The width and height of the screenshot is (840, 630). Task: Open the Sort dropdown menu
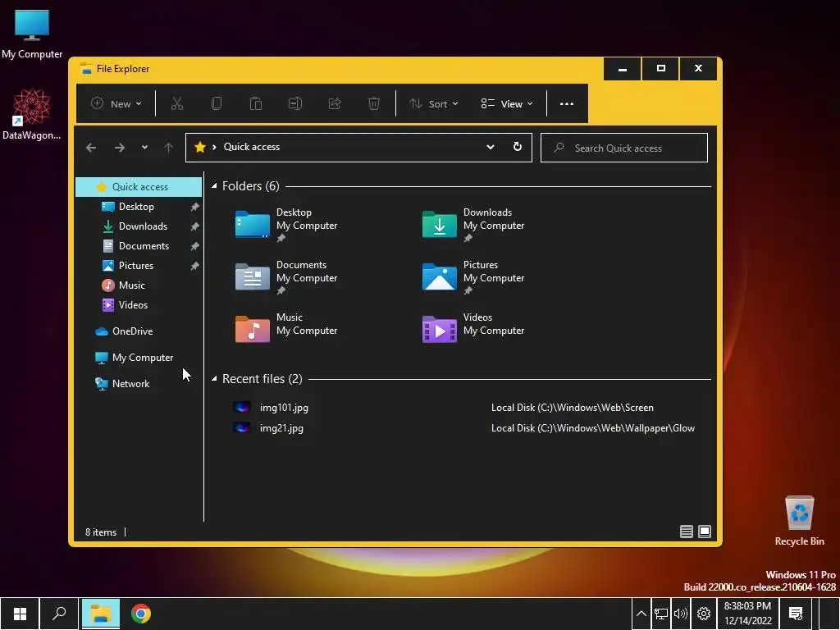coord(433,103)
